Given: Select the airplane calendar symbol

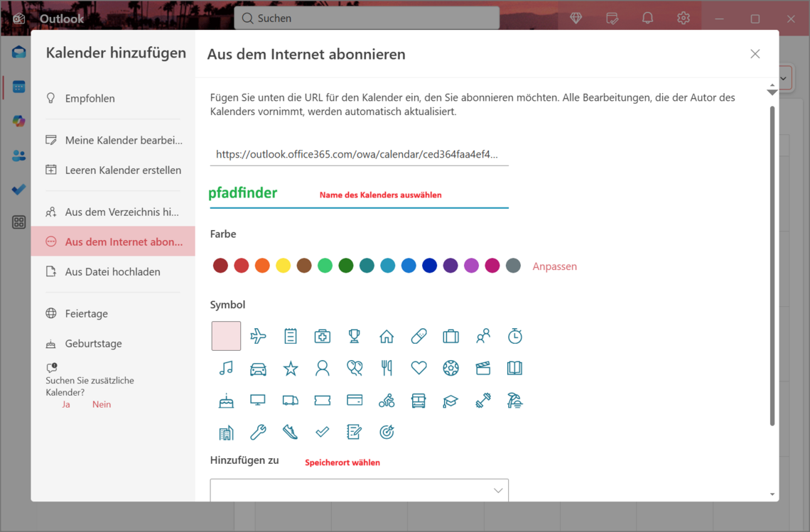Looking at the screenshot, I should (258, 336).
